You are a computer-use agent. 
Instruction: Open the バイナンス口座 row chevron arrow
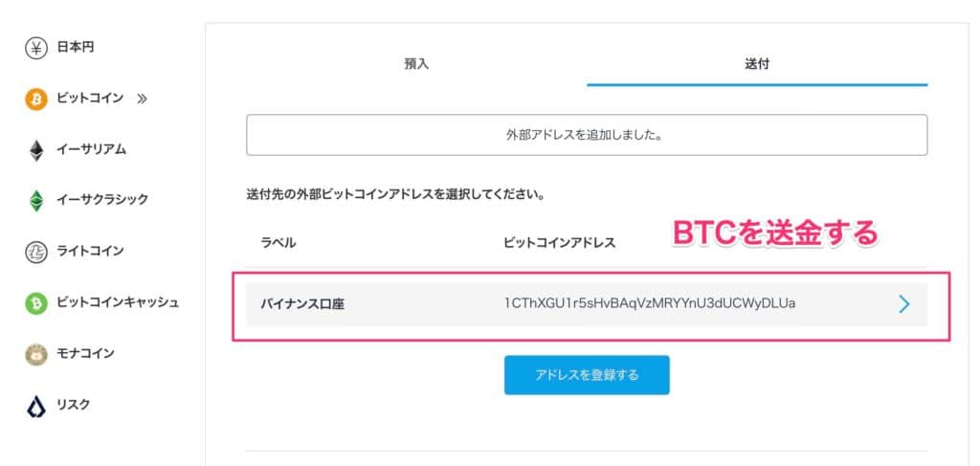pos(903,304)
